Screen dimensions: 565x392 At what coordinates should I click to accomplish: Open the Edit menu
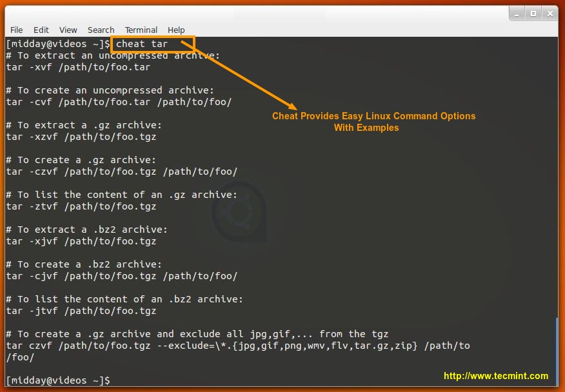[41, 30]
